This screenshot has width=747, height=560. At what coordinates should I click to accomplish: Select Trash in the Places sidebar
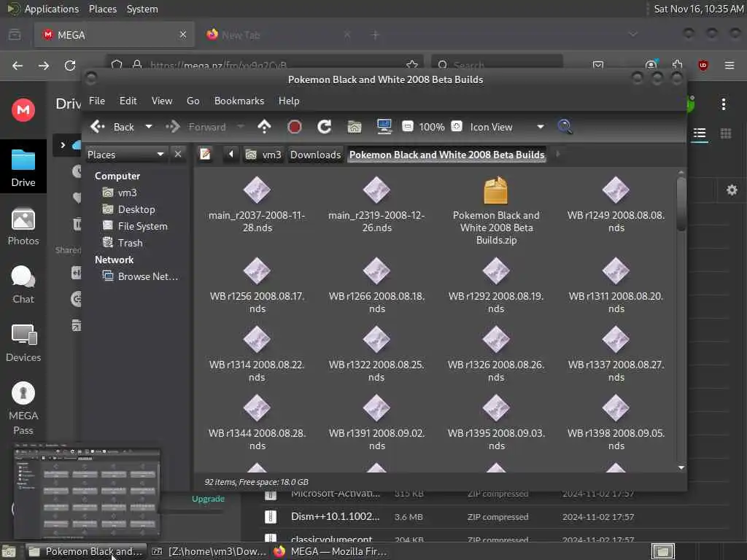click(123, 243)
